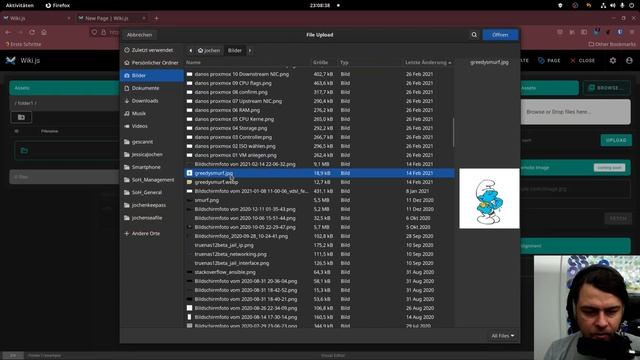The width and height of the screenshot is (640, 360).
Task: Select danos proxmox 10 Downstream NIC.png
Action: (x=319, y=74)
